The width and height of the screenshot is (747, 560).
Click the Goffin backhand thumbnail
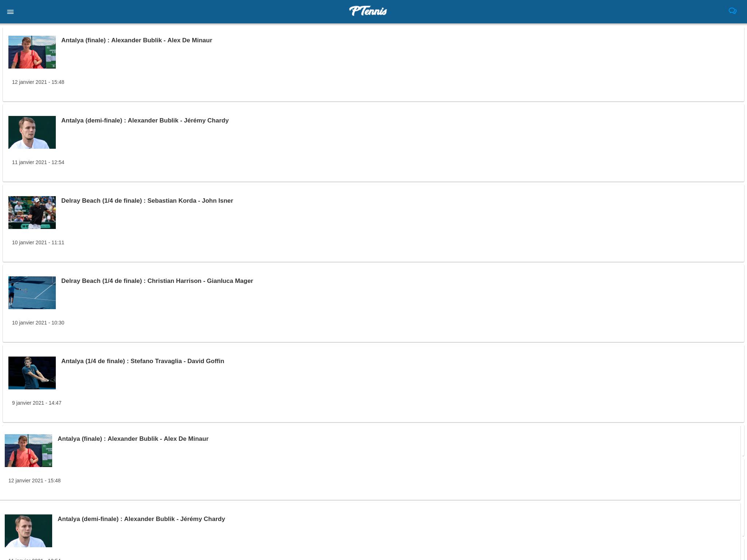coord(32,373)
